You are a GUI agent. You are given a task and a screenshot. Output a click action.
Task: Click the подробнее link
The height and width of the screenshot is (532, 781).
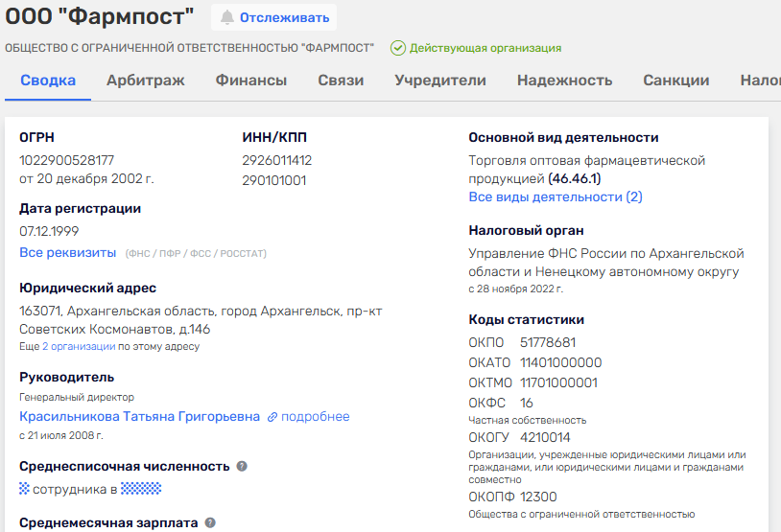click(x=316, y=417)
